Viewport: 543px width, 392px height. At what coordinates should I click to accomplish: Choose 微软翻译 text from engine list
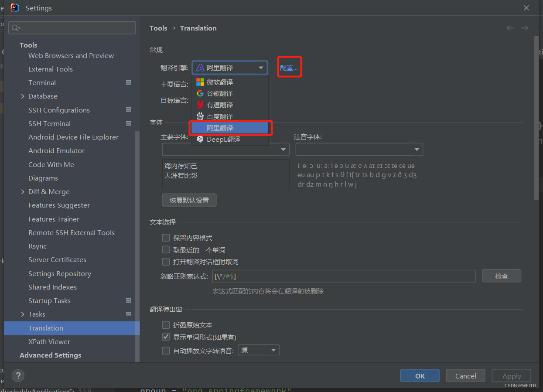[x=220, y=82]
